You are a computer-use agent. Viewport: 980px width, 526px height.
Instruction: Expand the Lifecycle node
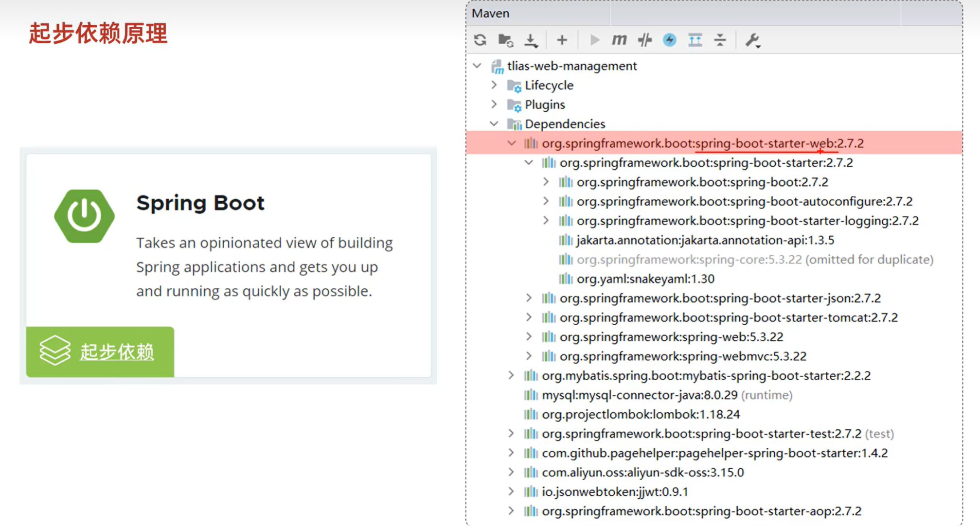pyautogui.click(x=494, y=85)
